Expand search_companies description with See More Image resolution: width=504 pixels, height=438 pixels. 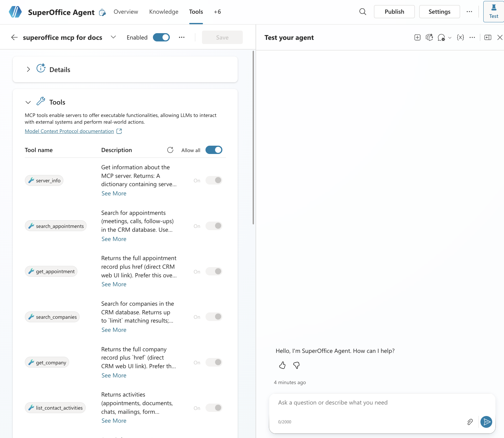[114, 330]
